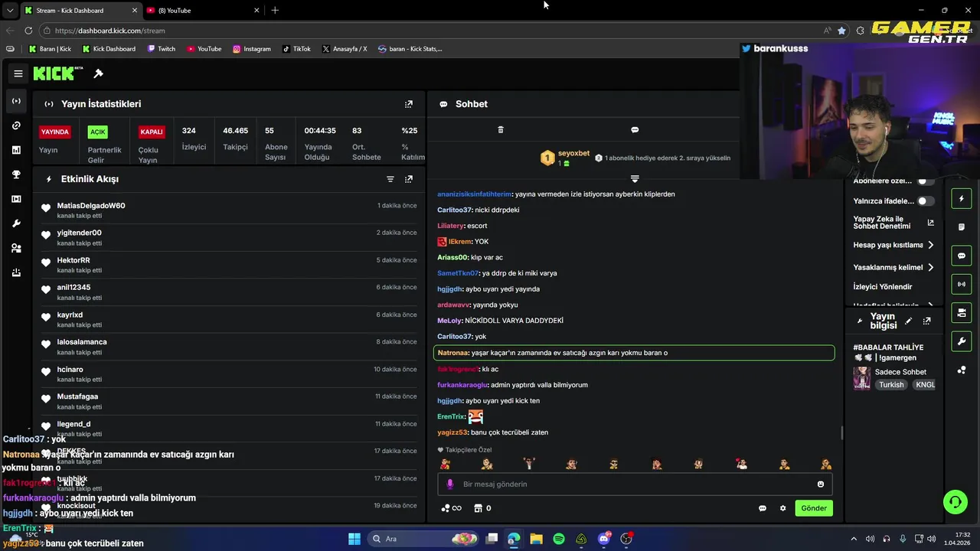980x551 pixels.
Task: Open community people icon in left sidebar
Action: [x=16, y=248]
